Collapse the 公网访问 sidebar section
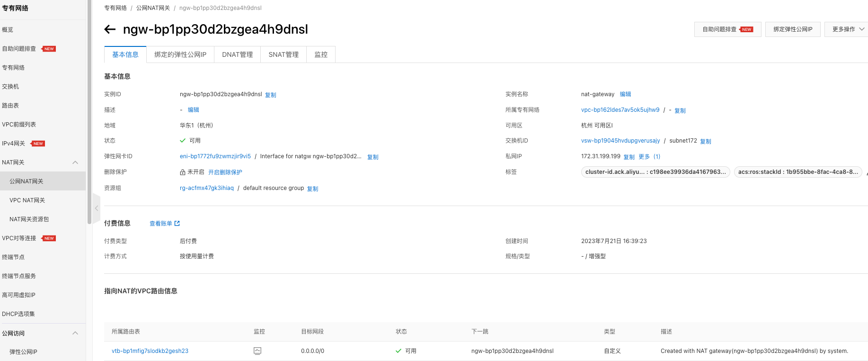The width and height of the screenshot is (868, 361). tap(75, 333)
